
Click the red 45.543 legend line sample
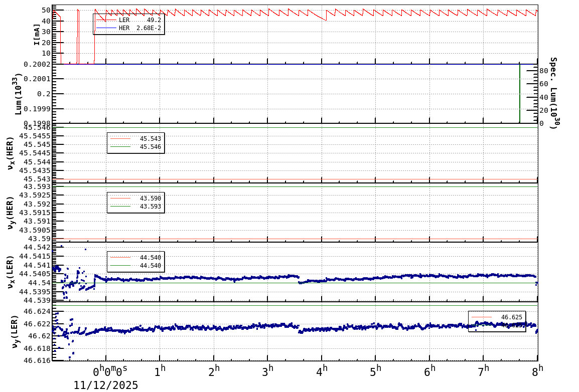[x=120, y=138]
